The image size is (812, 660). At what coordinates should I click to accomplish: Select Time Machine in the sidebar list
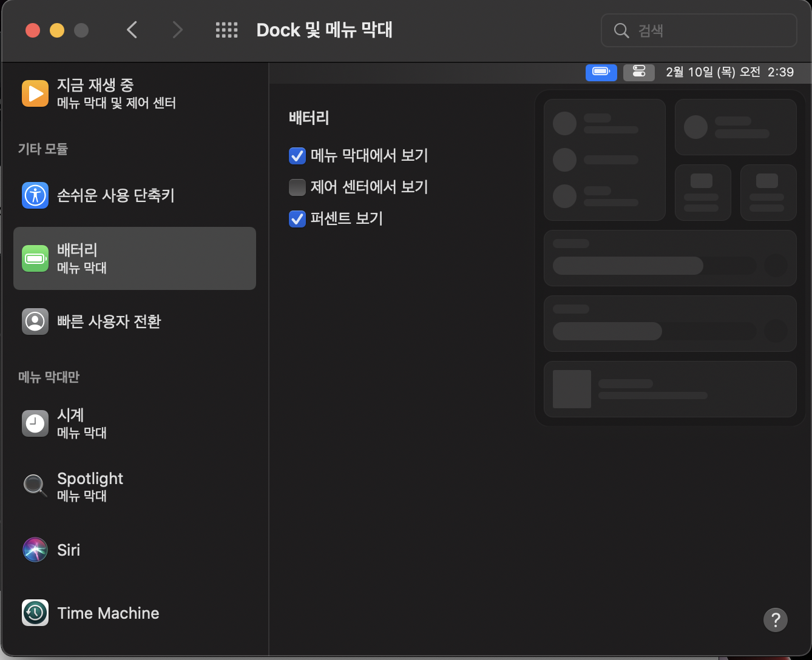point(135,613)
